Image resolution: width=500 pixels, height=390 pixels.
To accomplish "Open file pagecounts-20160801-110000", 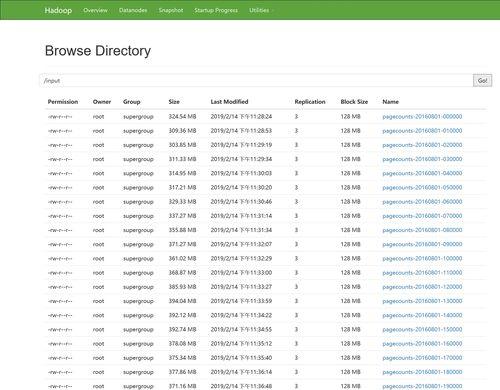I will [x=422, y=273].
